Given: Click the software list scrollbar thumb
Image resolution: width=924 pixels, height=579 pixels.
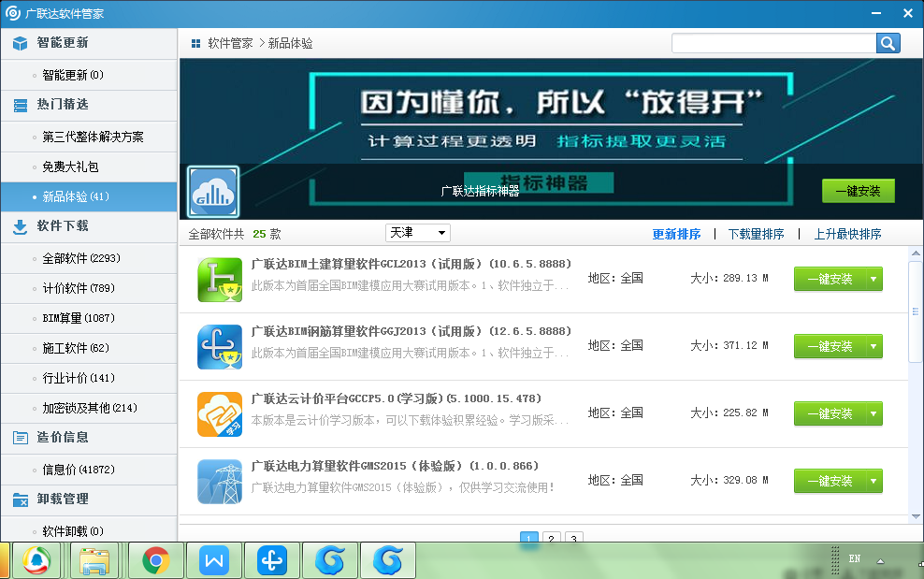Looking at the screenshot, I should pyautogui.click(x=916, y=311).
